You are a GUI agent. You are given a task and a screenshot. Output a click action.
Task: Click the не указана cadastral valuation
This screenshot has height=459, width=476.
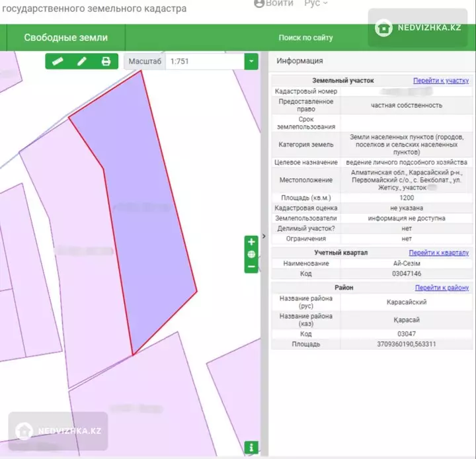(x=407, y=208)
